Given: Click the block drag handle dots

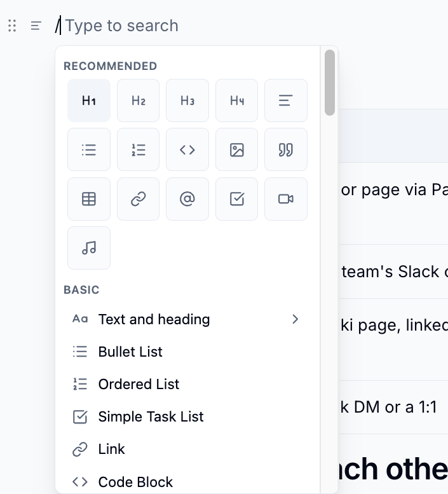Looking at the screenshot, I should (x=12, y=25).
